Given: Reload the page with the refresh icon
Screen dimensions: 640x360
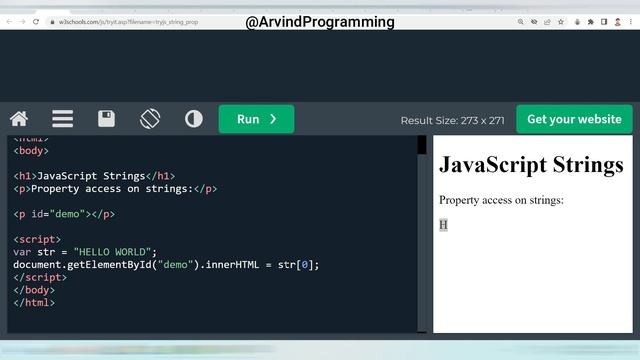Looking at the screenshot, I should click(x=36, y=22).
